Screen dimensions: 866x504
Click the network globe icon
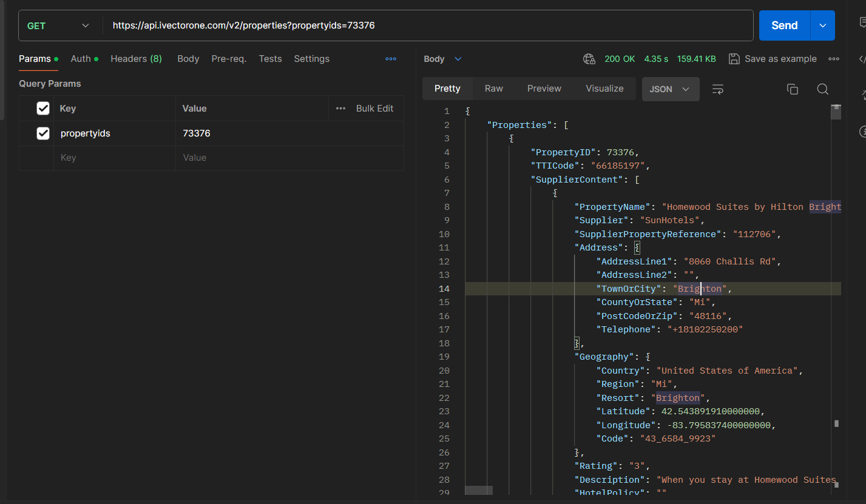pyautogui.click(x=589, y=59)
